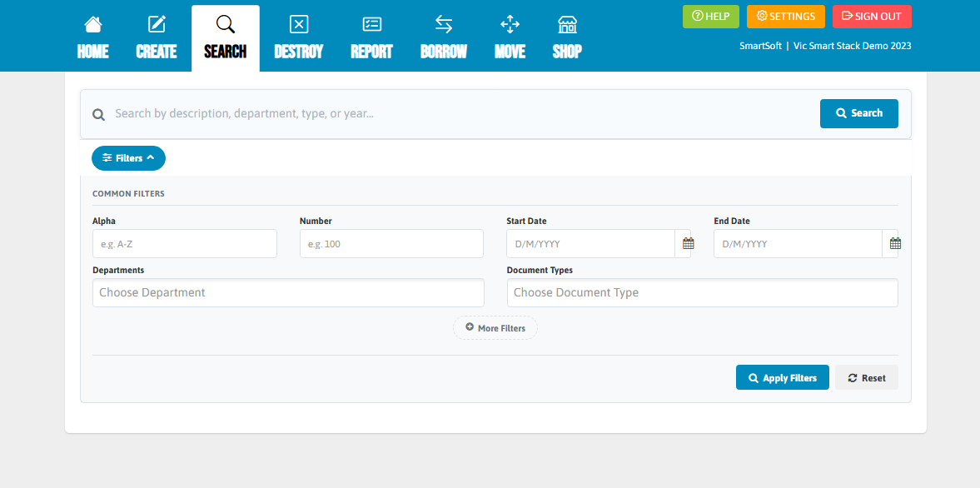The image size is (980, 488).
Task: Open the Choose Department dropdown
Action: [x=288, y=292]
